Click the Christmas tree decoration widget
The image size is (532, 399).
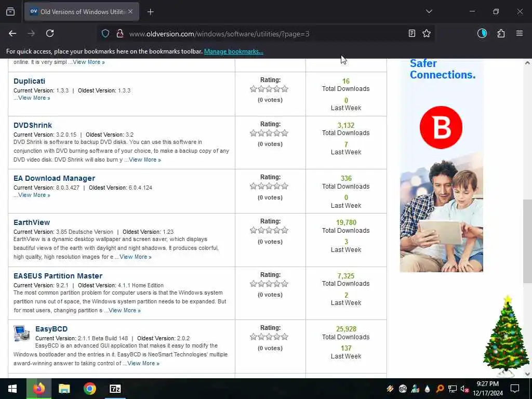coord(506,337)
